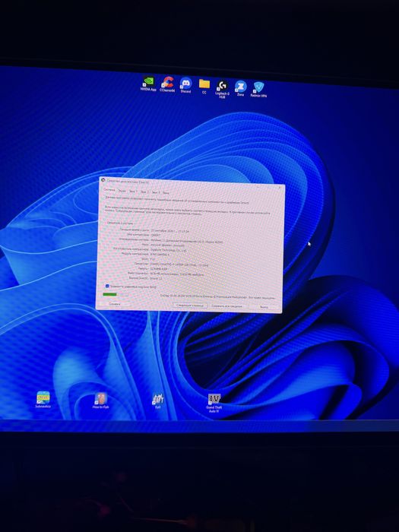Launch CCleaner64 from the desktop

click(167, 85)
